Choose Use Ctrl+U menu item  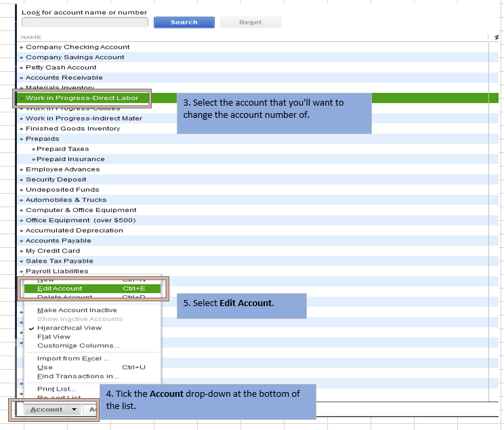point(92,367)
